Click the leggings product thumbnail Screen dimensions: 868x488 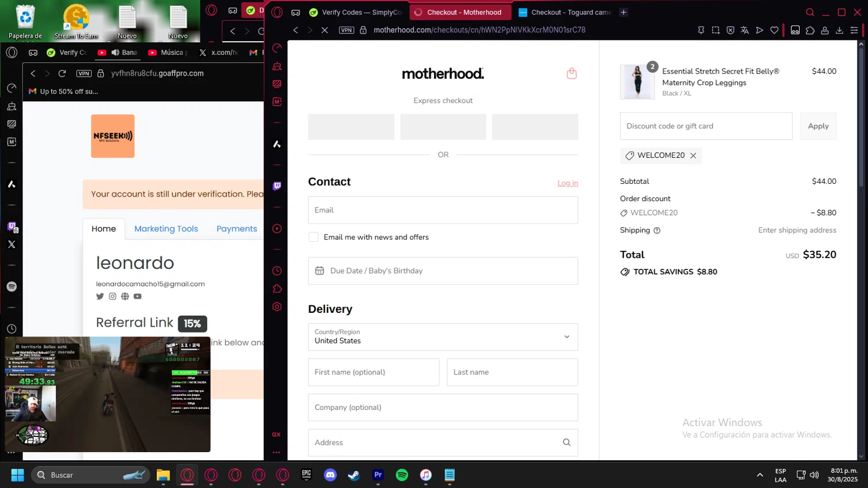(637, 82)
